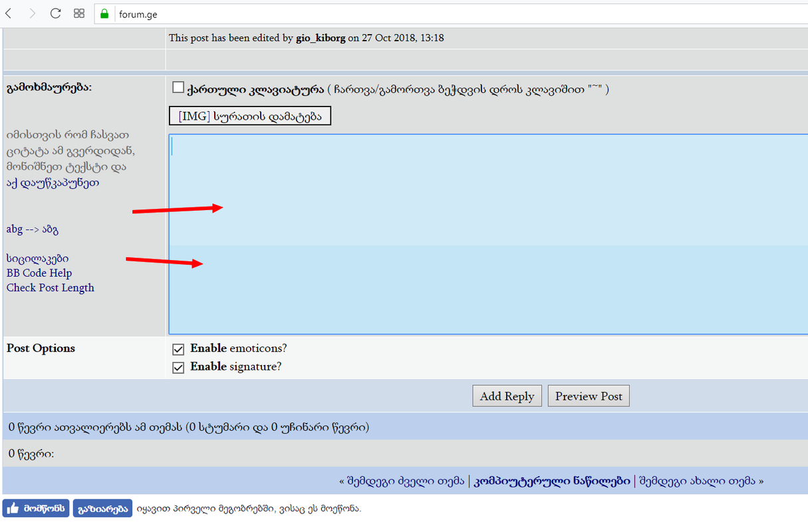Viewport: 808px width, 532px height.
Task: Click the Facebook მოწონს like button
Action: click(x=36, y=508)
